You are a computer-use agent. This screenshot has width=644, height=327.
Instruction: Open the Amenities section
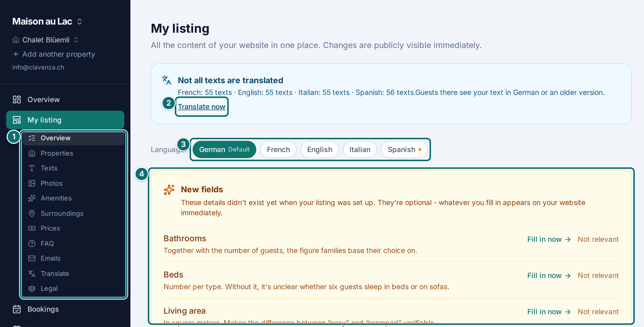pyautogui.click(x=74, y=198)
